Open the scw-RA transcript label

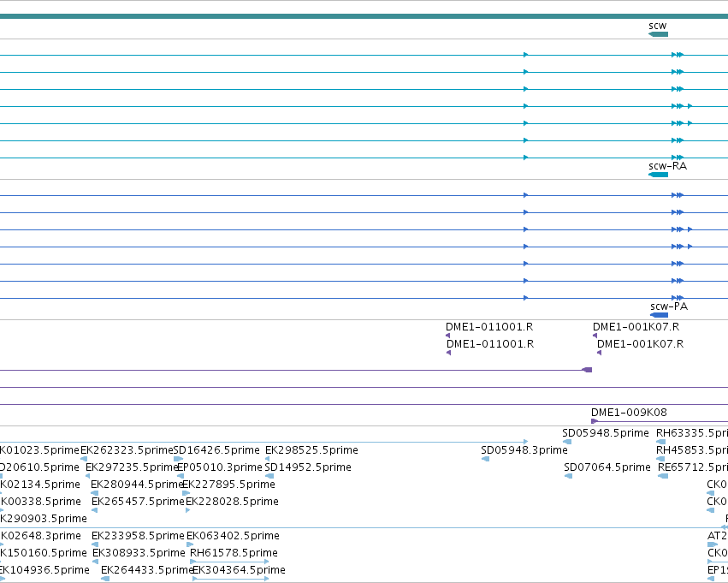click(667, 166)
